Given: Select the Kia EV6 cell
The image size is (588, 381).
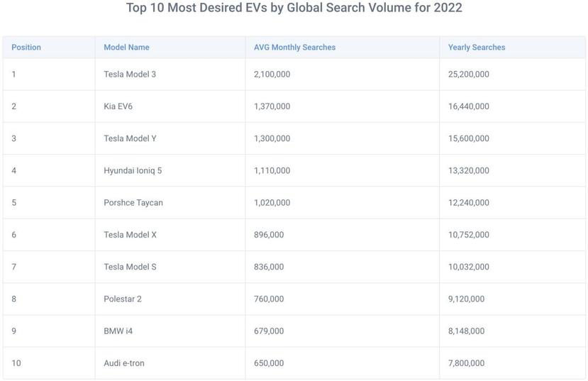Looking at the screenshot, I should coord(118,106).
